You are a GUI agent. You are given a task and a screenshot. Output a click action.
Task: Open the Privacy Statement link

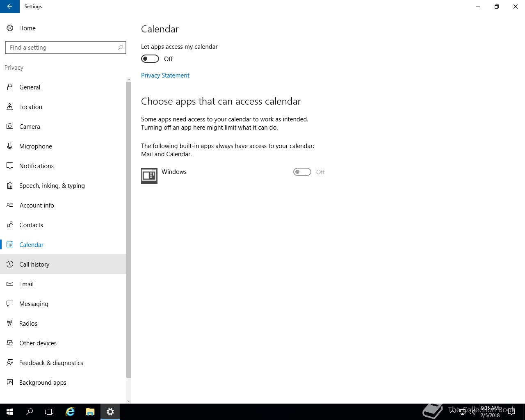[165, 75]
